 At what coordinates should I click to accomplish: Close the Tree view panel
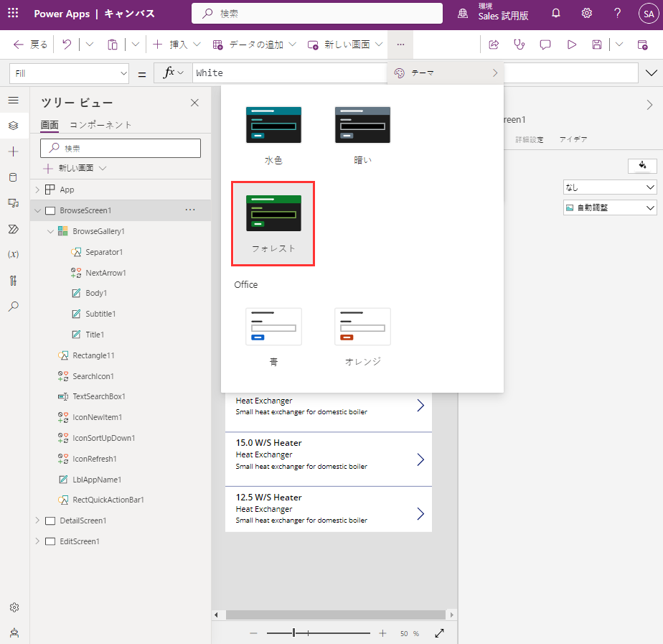coord(194,103)
